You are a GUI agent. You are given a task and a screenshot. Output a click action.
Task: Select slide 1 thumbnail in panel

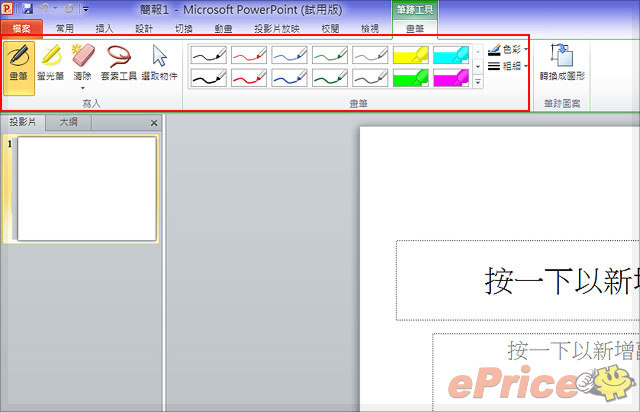tap(87, 189)
